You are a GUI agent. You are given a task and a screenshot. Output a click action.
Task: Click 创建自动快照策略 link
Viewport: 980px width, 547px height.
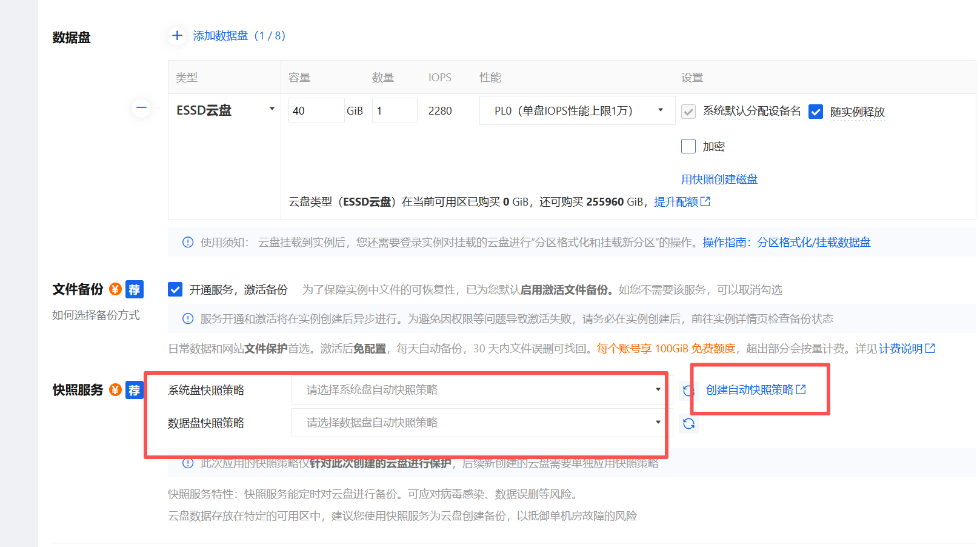click(x=756, y=390)
